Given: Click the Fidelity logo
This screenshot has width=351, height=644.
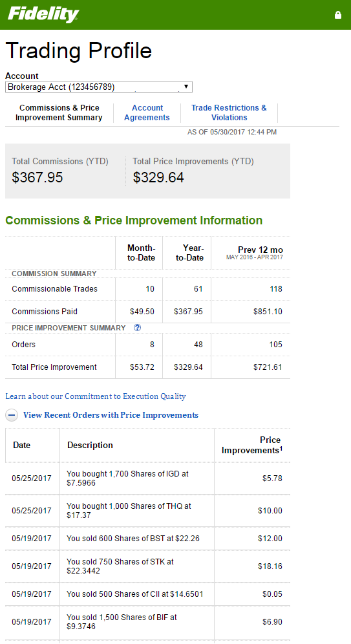Looking at the screenshot, I should point(43,15).
